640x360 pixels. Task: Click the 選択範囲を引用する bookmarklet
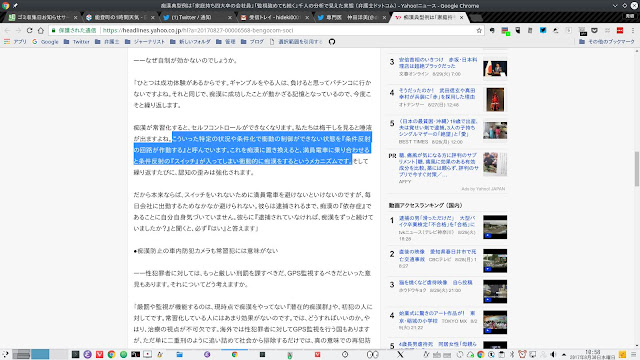coord(296,42)
